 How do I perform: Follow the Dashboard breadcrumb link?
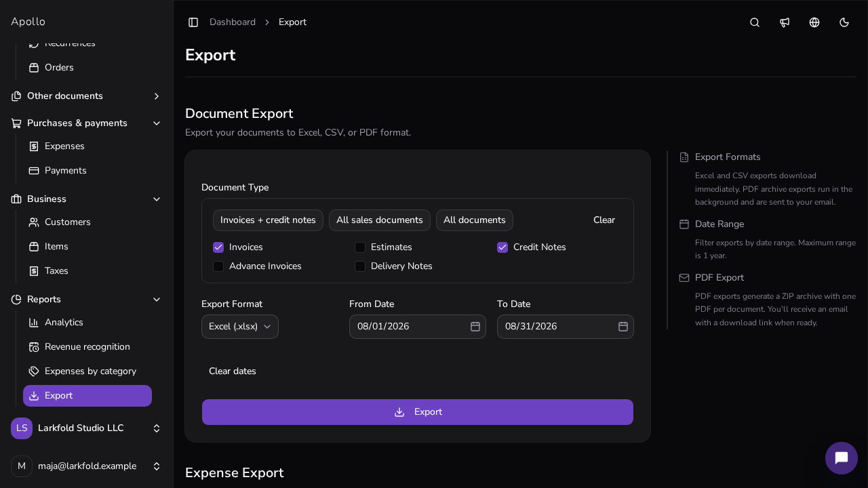tap(233, 22)
